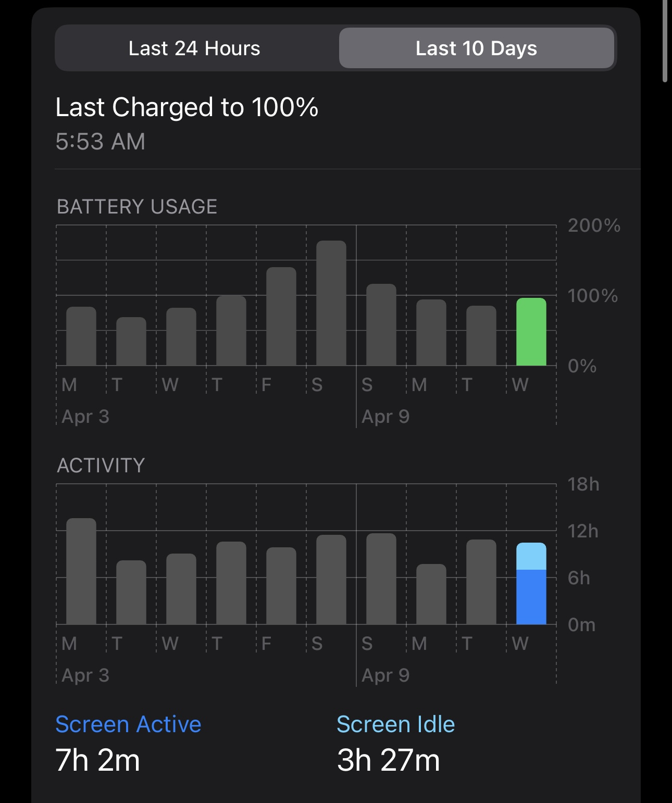
Task: Tap the blue Wednesday activity bar
Action: [531, 597]
